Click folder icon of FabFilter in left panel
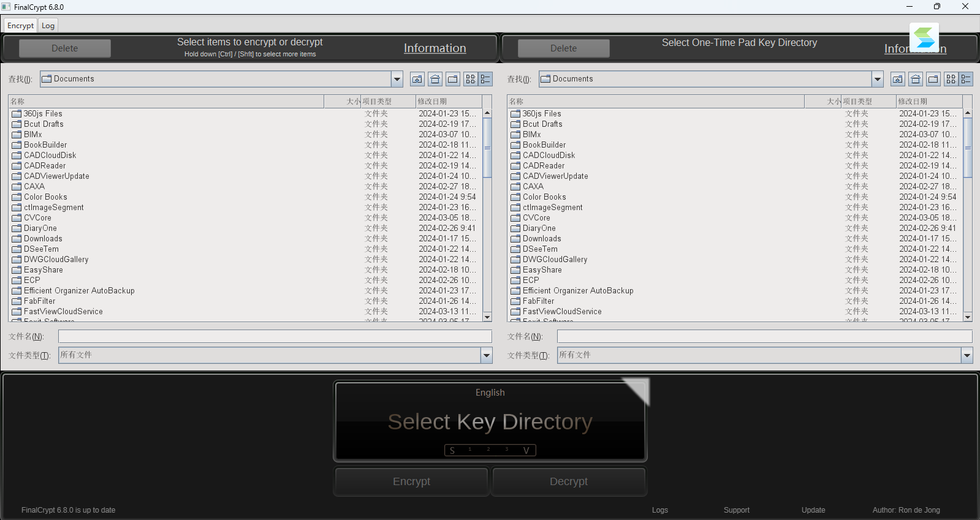This screenshot has width=980, height=520. 17,301
